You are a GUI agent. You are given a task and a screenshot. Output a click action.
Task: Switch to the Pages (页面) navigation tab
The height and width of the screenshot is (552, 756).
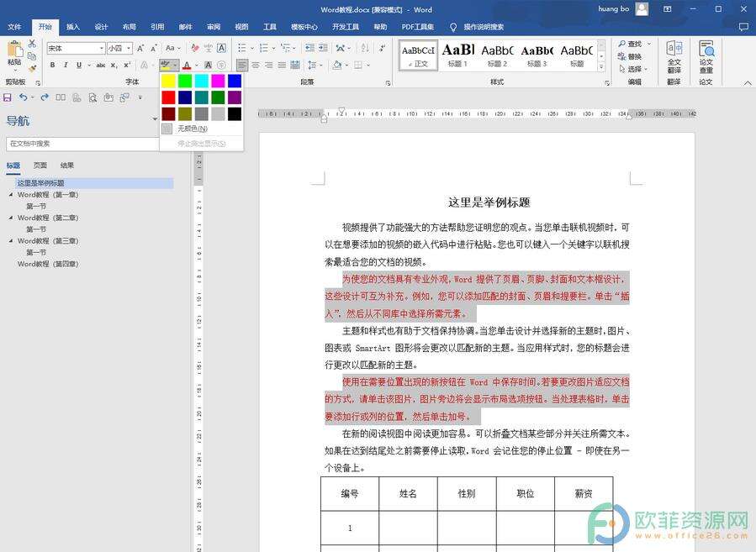(x=40, y=166)
